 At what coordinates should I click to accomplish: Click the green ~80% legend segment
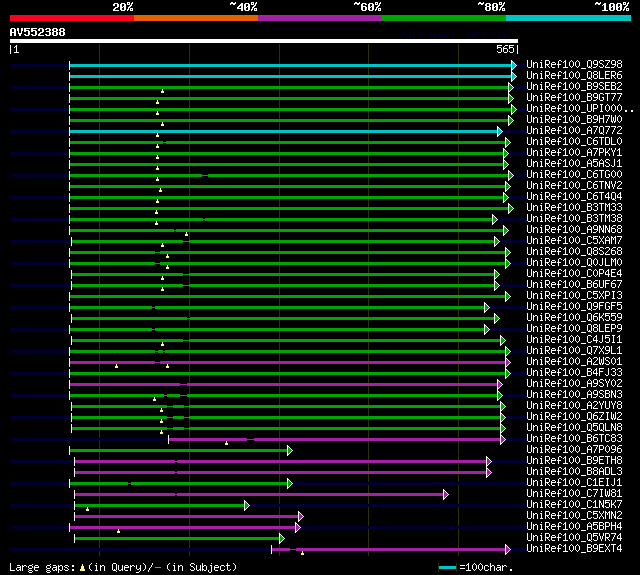coord(444,18)
